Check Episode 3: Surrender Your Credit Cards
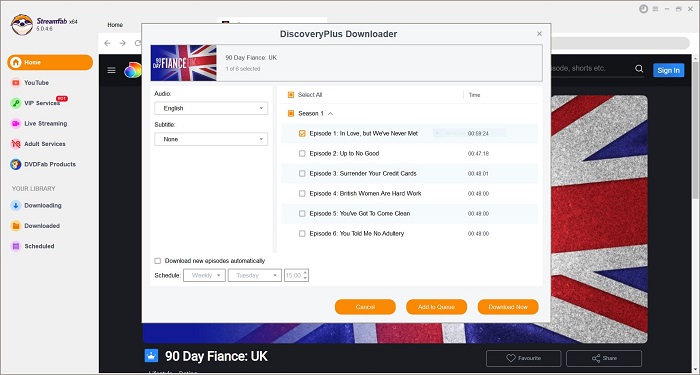Viewport: 700px width, 375px height. [x=302, y=174]
